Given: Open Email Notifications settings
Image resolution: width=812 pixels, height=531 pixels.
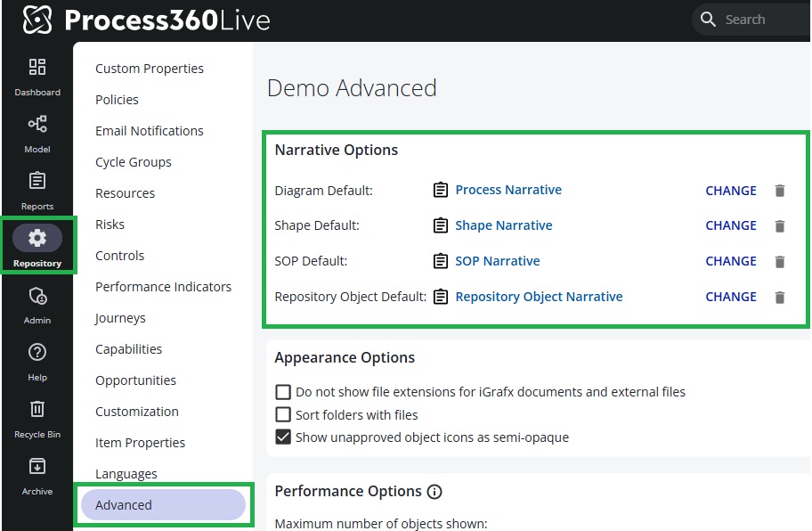Looking at the screenshot, I should [x=149, y=131].
